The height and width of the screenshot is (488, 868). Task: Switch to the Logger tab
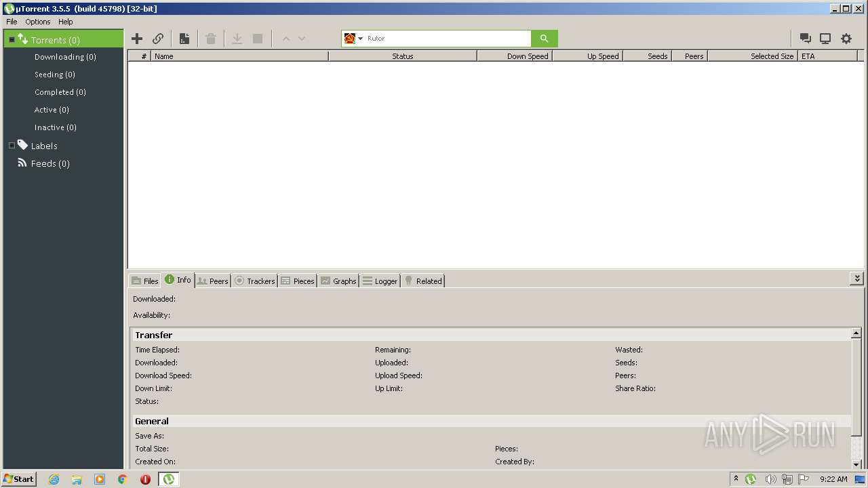pos(380,281)
